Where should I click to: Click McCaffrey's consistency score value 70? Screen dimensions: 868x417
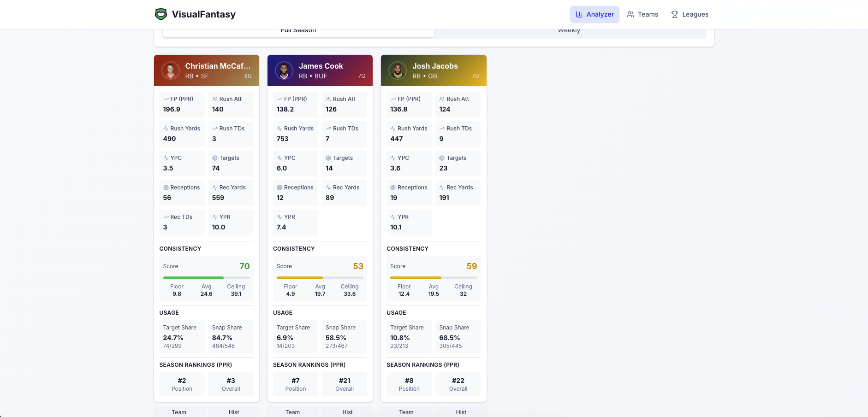coord(244,266)
